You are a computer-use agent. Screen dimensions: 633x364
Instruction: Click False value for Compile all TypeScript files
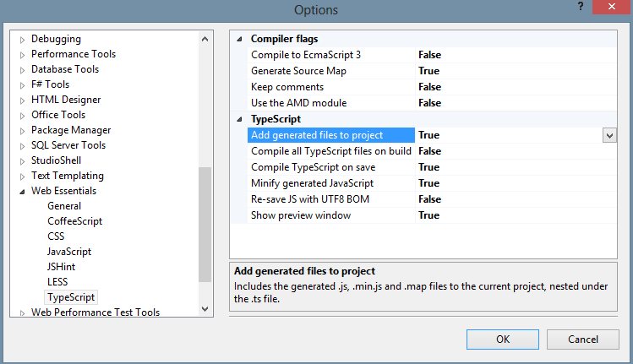click(429, 151)
